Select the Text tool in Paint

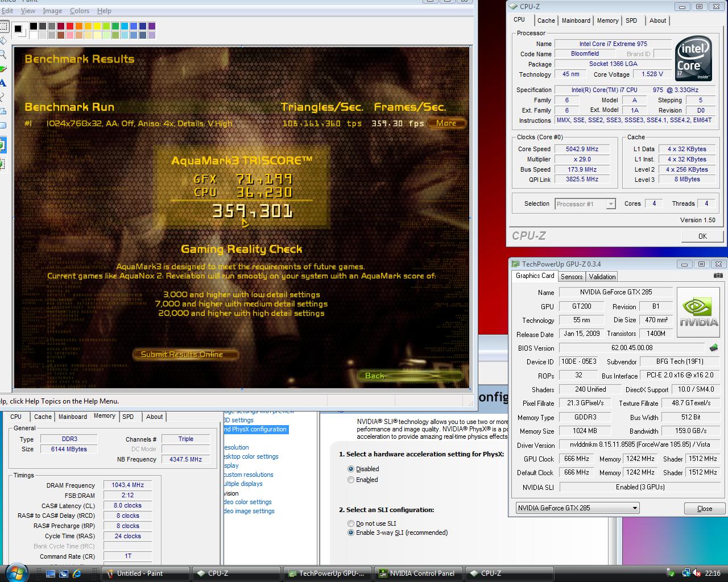pyautogui.click(x=3, y=83)
